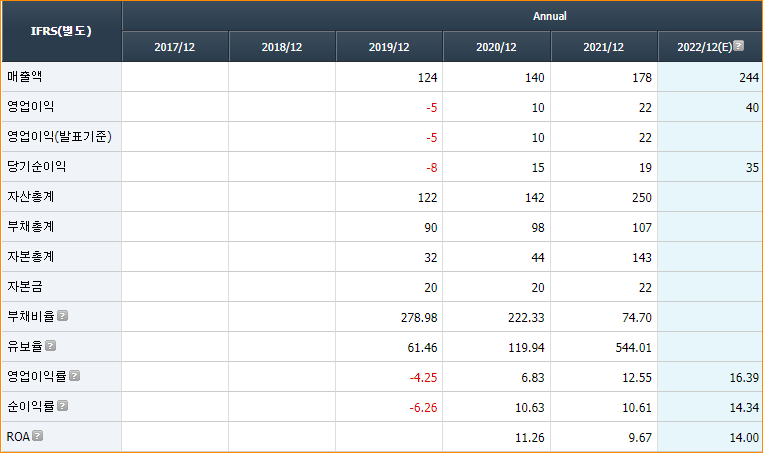Click the 매출액 row label
Viewport: 763px width, 453px height.
[24, 76]
